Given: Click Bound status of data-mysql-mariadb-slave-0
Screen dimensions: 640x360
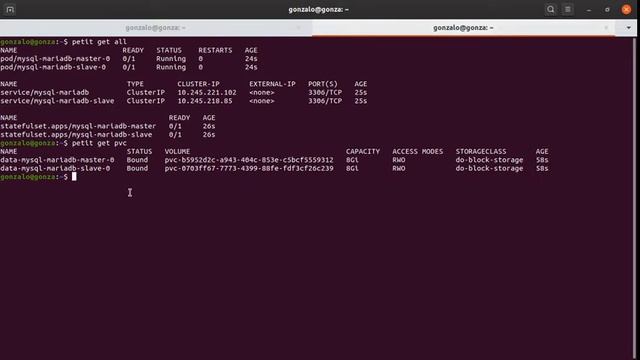Looking at the screenshot, I should point(137,169).
